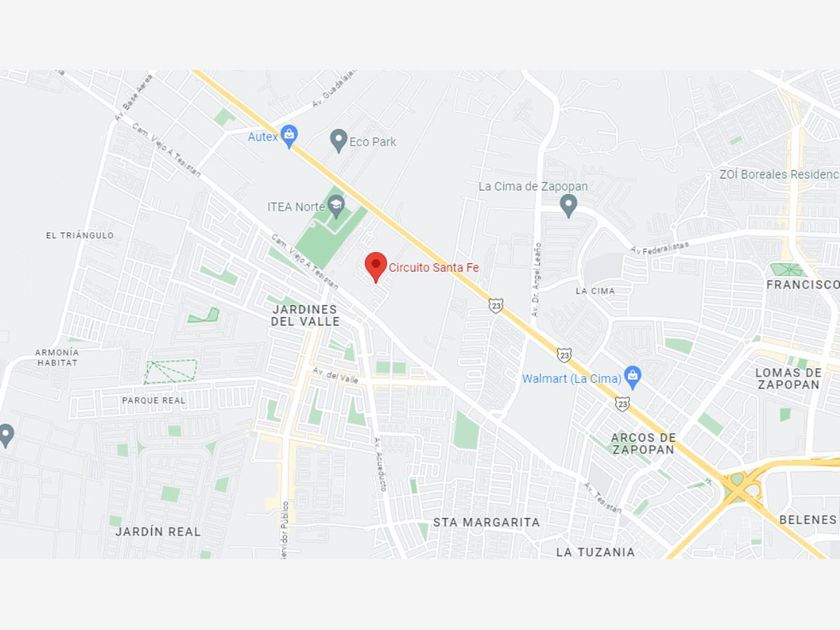Click the Circuito Santa Fe label
The height and width of the screenshot is (630, 840).
[433, 267]
